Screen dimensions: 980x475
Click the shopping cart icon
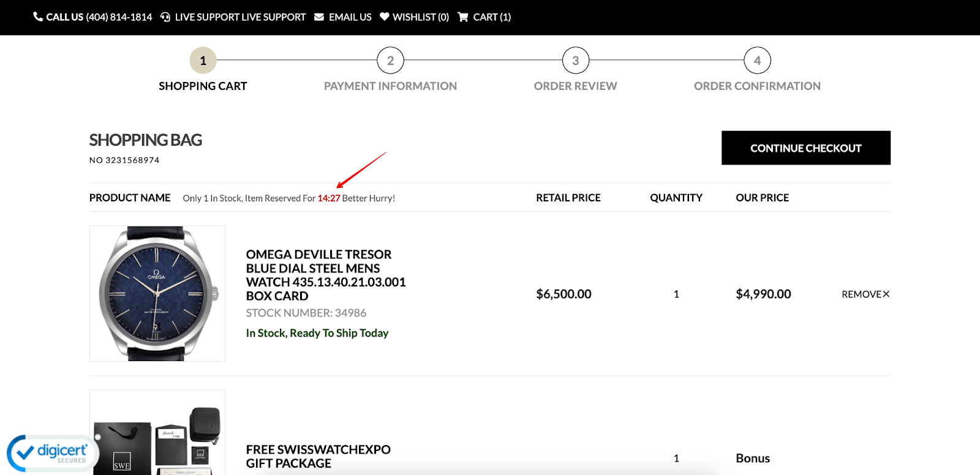pyautogui.click(x=463, y=17)
